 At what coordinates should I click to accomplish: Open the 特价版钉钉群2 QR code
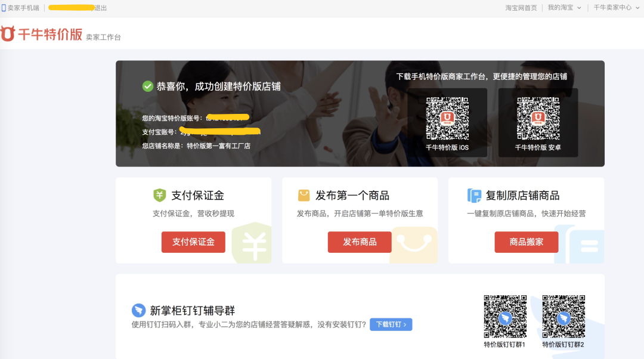point(563,316)
